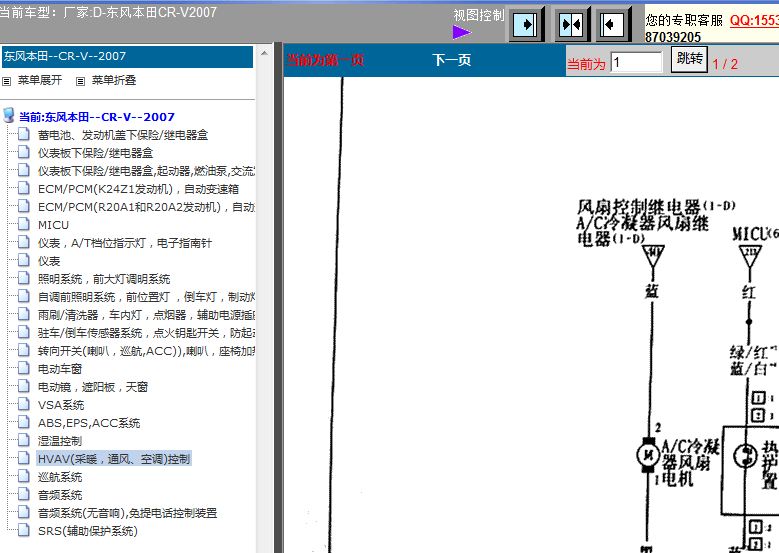Select HVAV(采暖，通风、空调)控制 entry
Screen dimensions: 779x553
coord(114,459)
